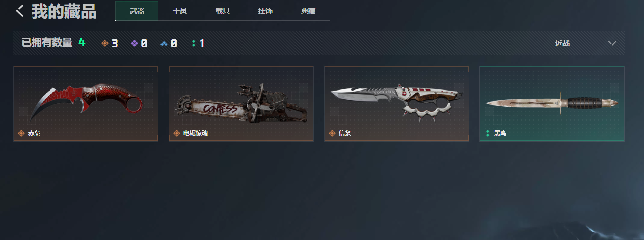Click the green rarity icon beside 黑鹰
This screenshot has width=644, height=240.
coord(488,133)
